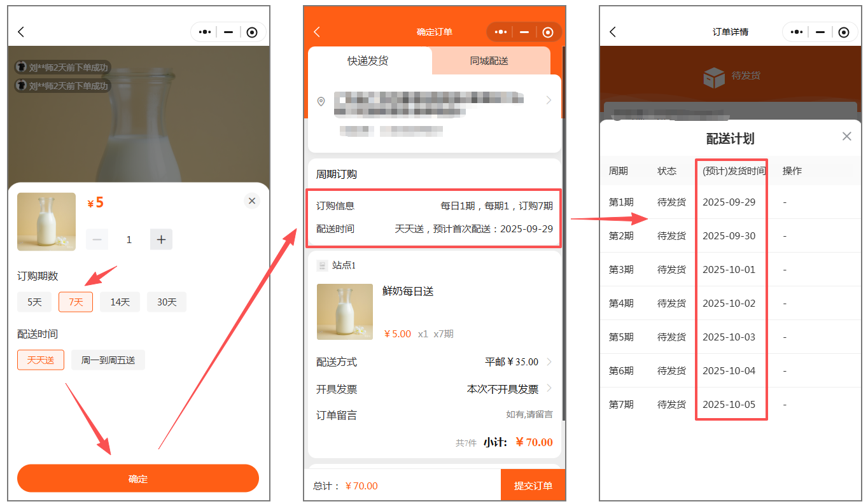Expand 开具发票 options chevron
This screenshot has width=868, height=504.
pos(549,388)
